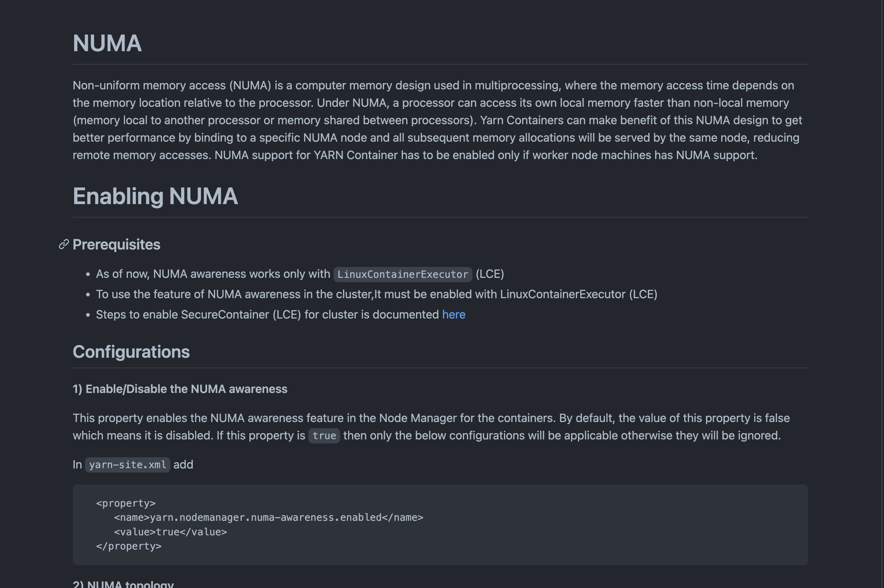Click the '2) NUMA topology' subheading
This screenshot has width=884, height=588.
(123, 584)
